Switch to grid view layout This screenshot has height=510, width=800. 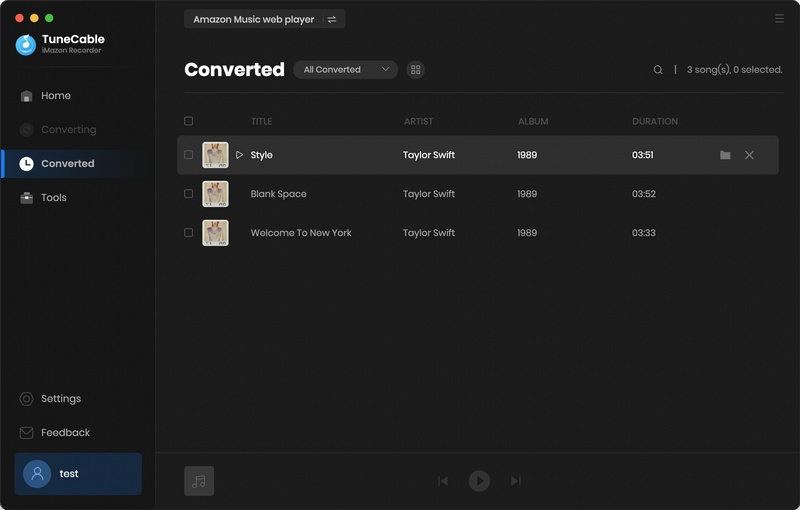[415, 70]
